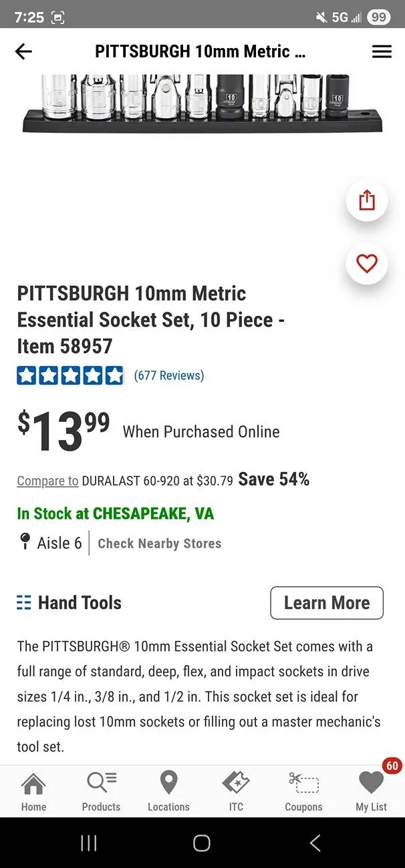Screen dimensions: 405x868
Task: Tap the five-star rating bar
Action: point(70,375)
